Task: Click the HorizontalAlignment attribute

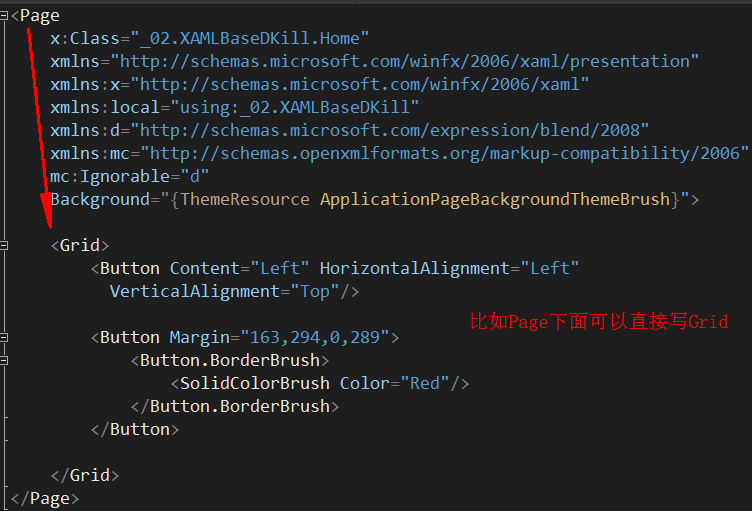Action: click(x=449, y=268)
